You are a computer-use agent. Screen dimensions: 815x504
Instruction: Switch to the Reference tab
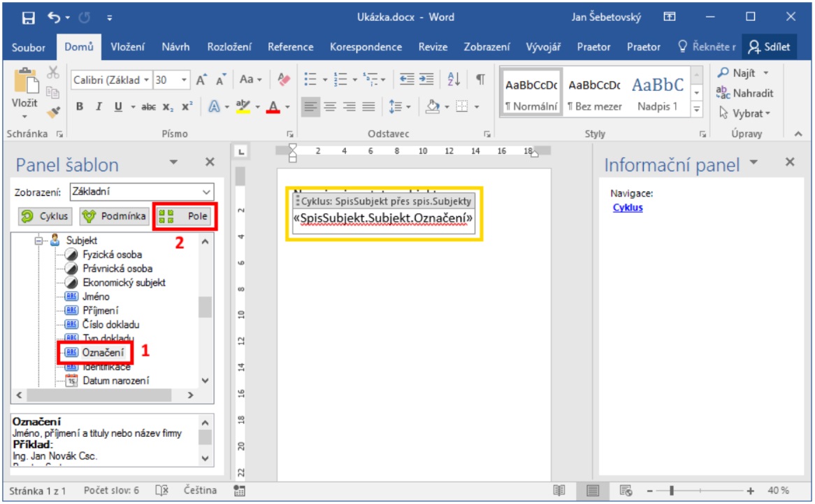(x=290, y=47)
